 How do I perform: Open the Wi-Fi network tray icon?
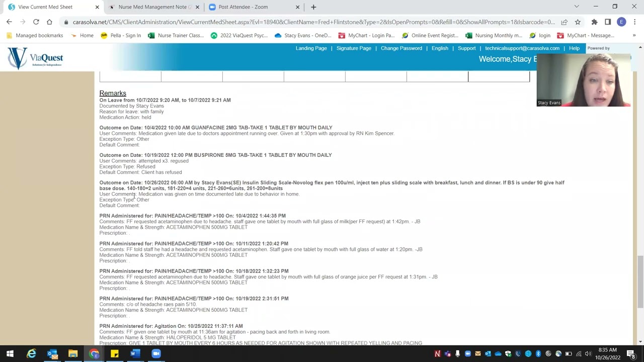click(579, 354)
